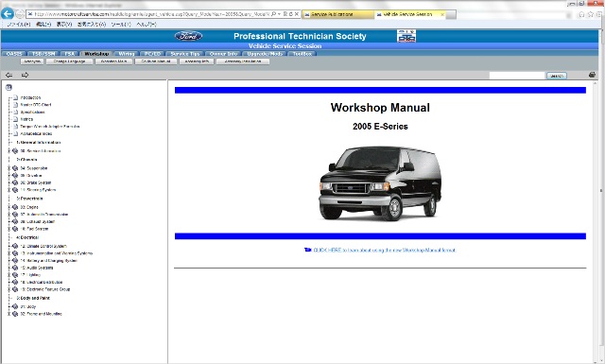Open the Upgrade/Mods tab
This screenshot has width=605, height=364.
[265, 54]
